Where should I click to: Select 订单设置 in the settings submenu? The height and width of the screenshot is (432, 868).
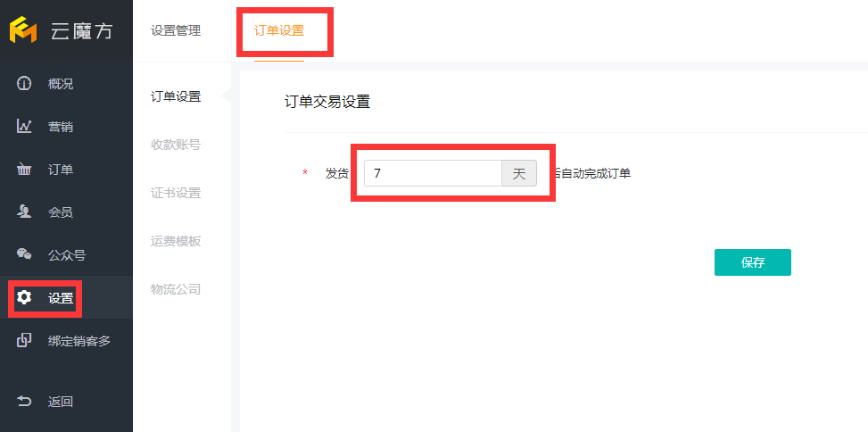176,96
